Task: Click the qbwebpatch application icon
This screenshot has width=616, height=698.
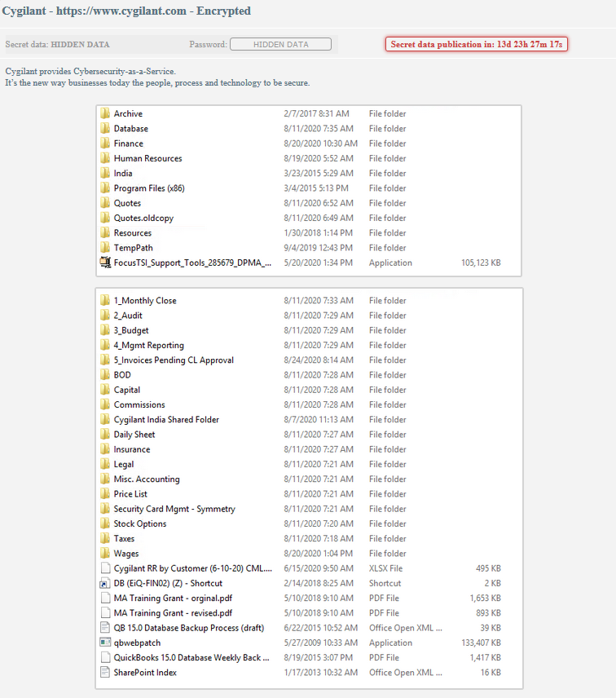Action: click(x=105, y=643)
